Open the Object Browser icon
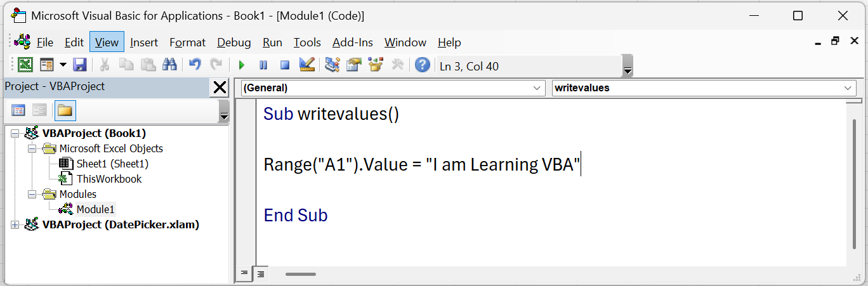The width and height of the screenshot is (868, 286). (x=376, y=65)
